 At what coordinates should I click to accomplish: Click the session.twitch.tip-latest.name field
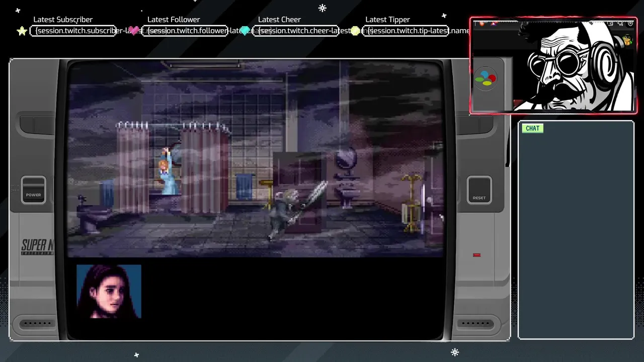point(406,31)
